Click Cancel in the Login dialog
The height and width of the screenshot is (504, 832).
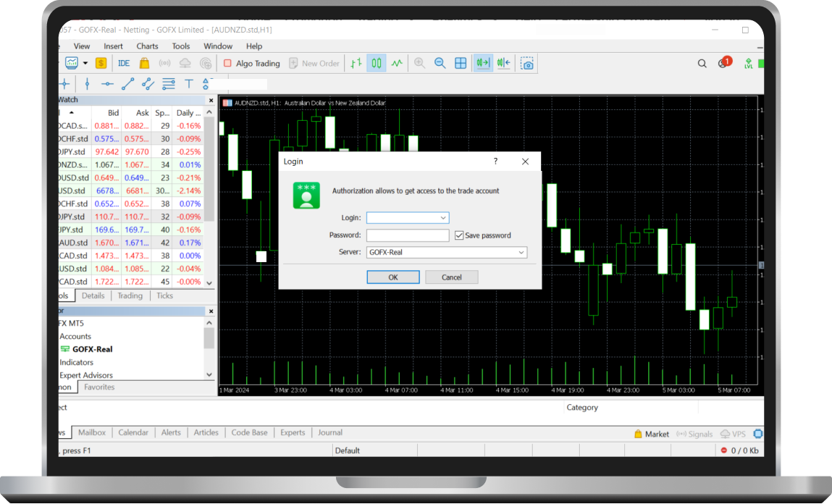point(452,277)
